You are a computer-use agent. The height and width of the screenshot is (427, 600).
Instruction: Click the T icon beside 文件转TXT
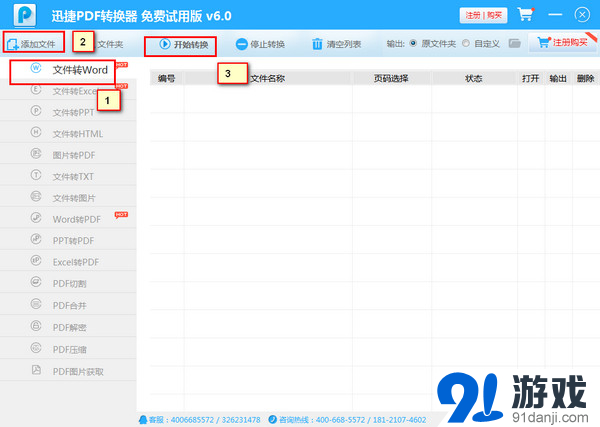pyautogui.click(x=36, y=175)
